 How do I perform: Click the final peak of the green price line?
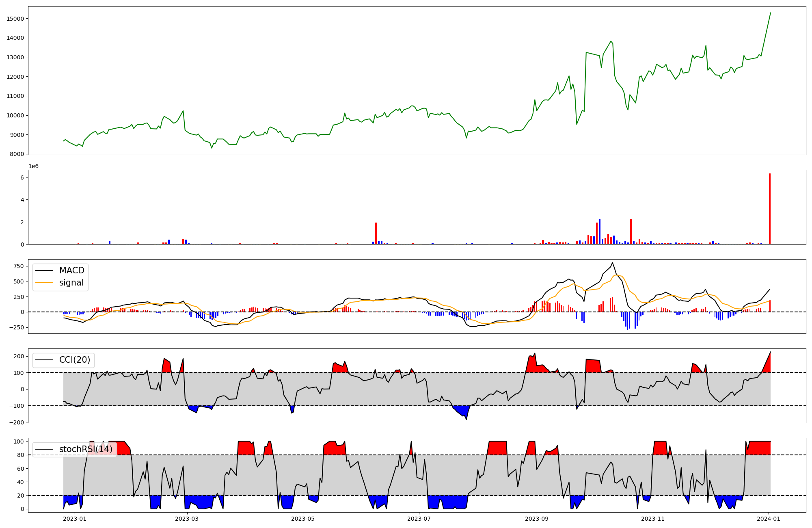pos(770,13)
